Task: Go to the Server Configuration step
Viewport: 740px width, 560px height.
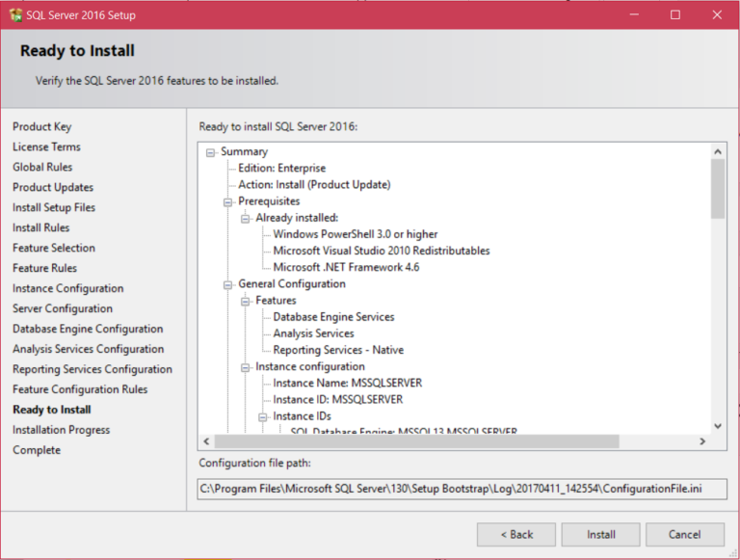Action: tap(63, 308)
